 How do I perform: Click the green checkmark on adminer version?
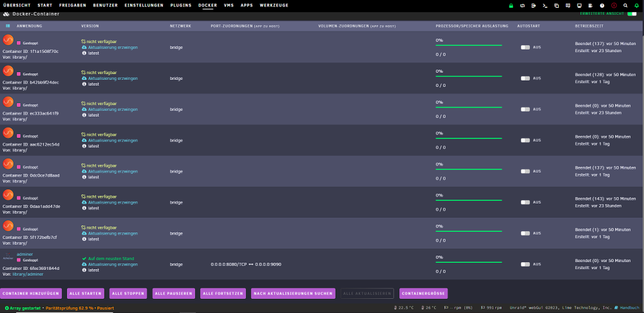tap(84, 259)
